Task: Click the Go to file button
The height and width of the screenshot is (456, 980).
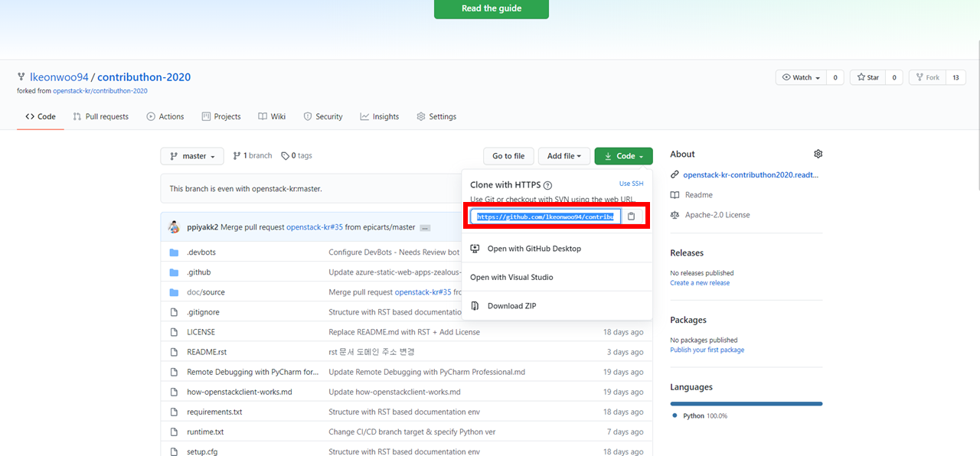Action: click(508, 156)
